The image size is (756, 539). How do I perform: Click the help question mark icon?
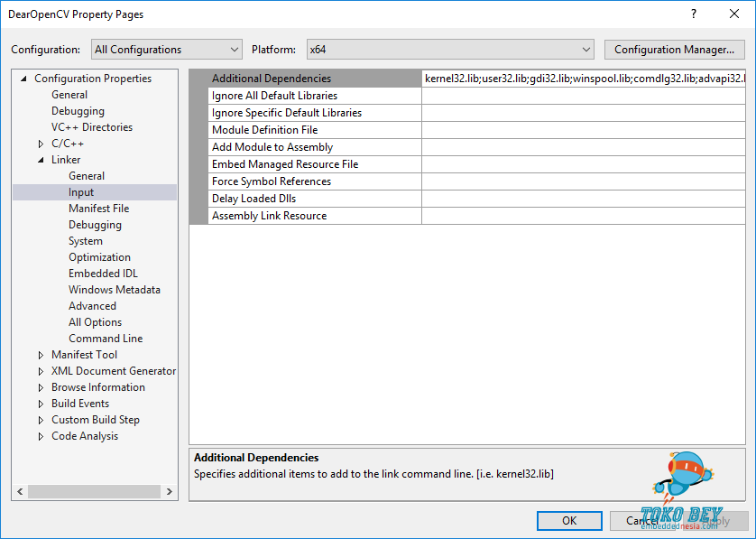point(694,14)
